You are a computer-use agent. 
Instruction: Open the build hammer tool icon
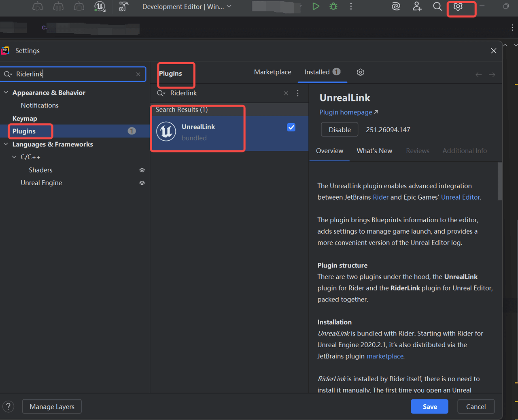point(123,6)
